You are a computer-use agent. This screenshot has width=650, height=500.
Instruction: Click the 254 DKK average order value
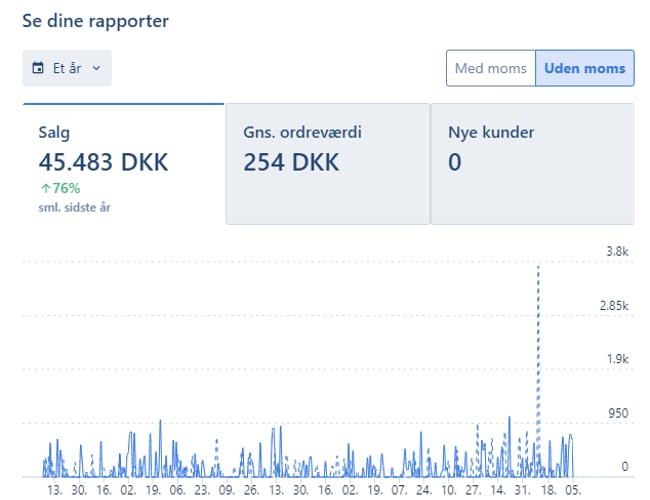[x=291, y=162]
